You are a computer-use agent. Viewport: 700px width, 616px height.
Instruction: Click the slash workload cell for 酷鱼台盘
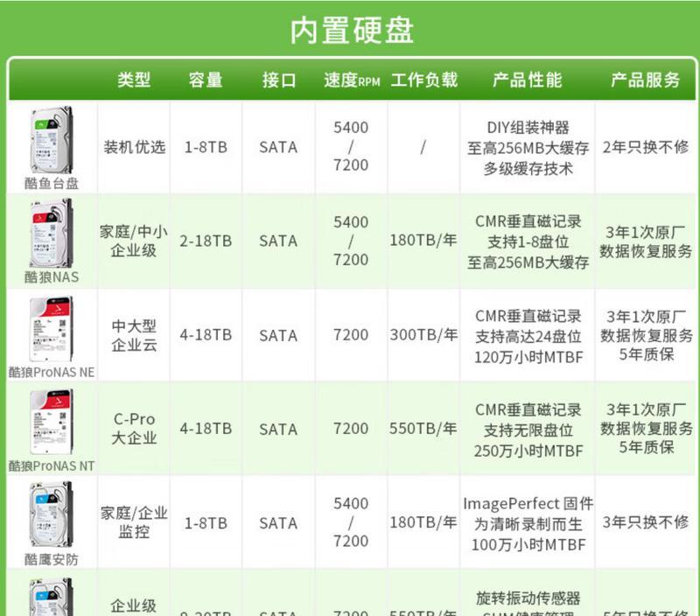423,147
